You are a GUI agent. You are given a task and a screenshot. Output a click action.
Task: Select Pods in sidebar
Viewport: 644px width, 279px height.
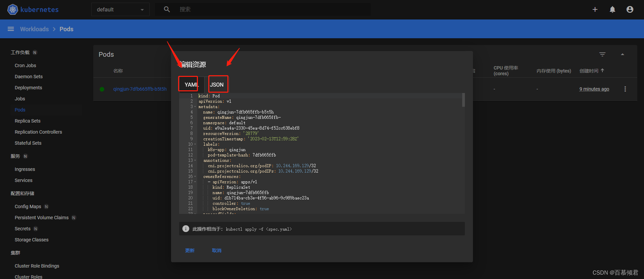tap(20, 110)
